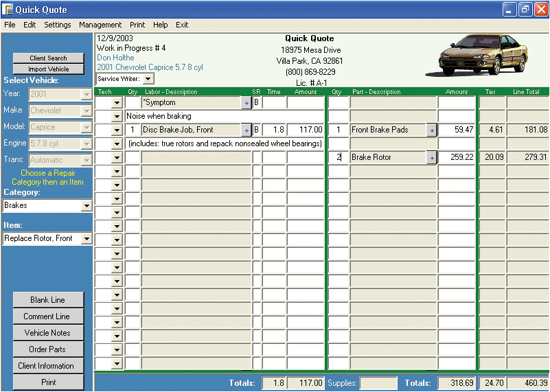Screen dimensions: 550x392
Task: Expand the Year dropdown
Action: 87,94
